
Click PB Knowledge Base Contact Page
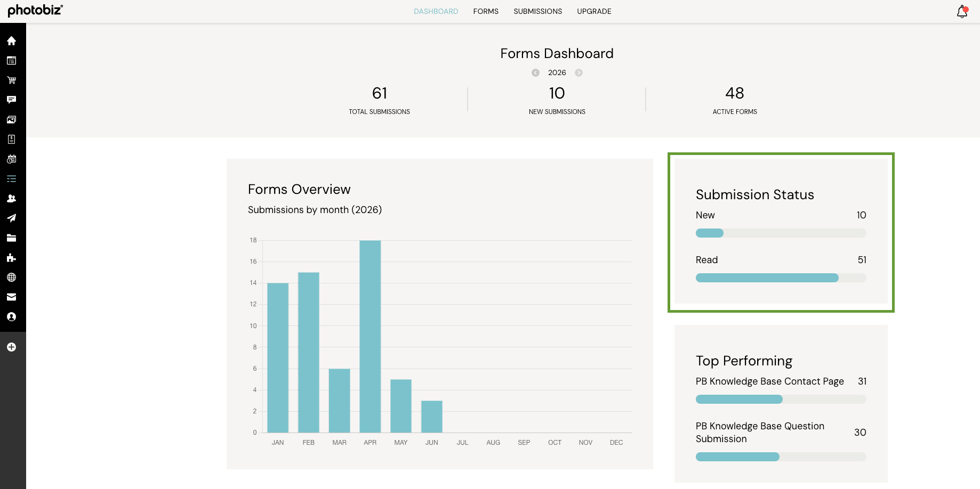769,381
